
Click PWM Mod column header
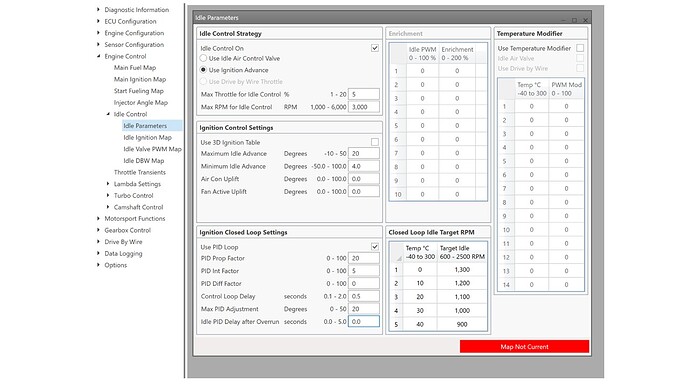coord(566,89)
